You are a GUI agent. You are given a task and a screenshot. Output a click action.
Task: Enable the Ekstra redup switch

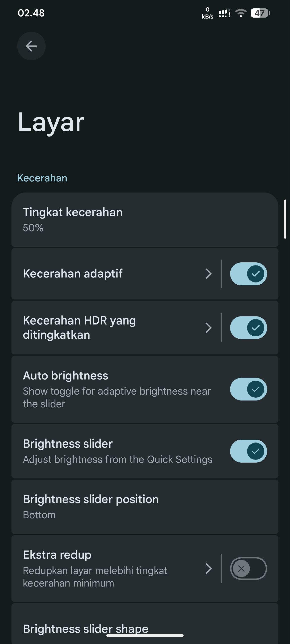pyautogui.click(x=248, y=569)
